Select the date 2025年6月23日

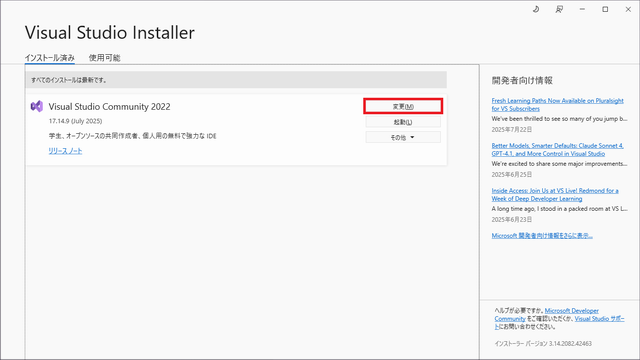512,220
